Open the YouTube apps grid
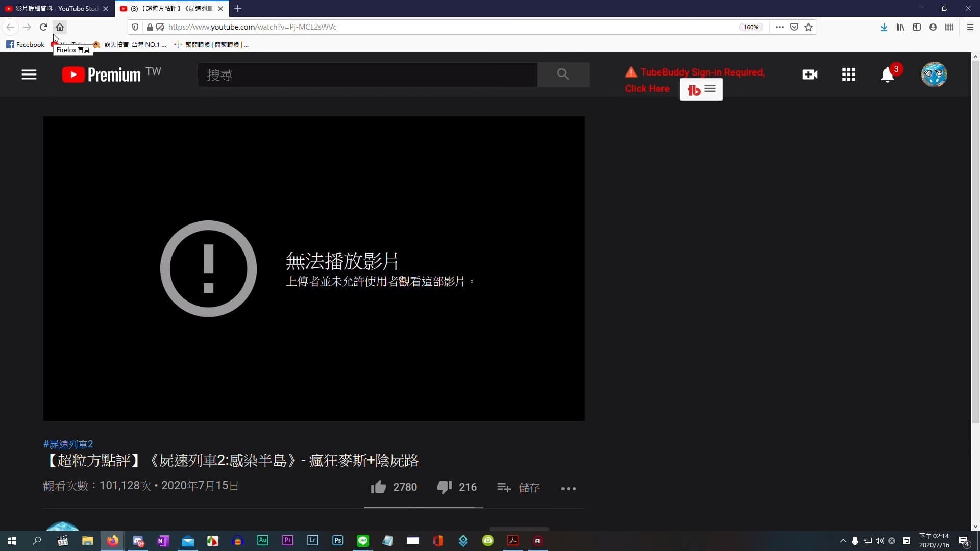 (x=848, y=74)
